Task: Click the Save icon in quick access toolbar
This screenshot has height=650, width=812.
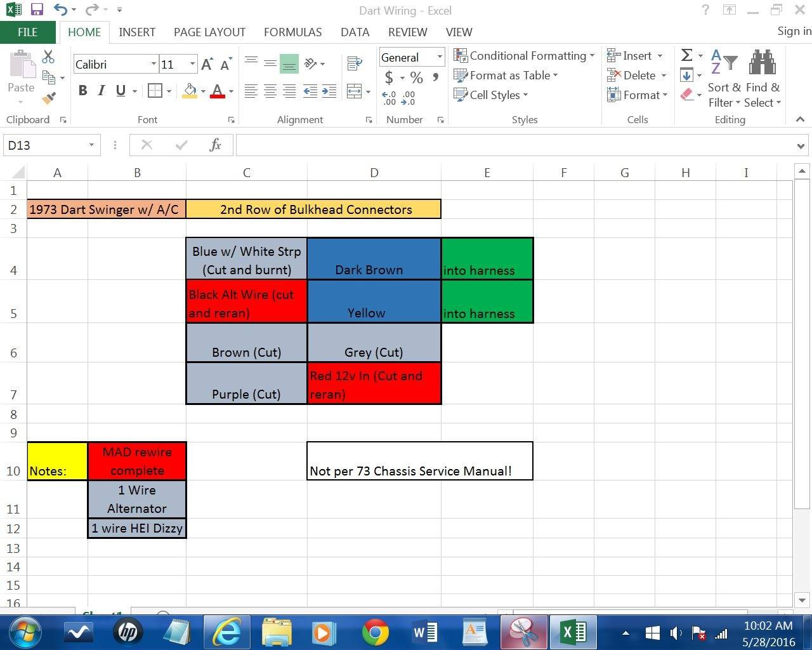Action: click(x=37, y=10)
